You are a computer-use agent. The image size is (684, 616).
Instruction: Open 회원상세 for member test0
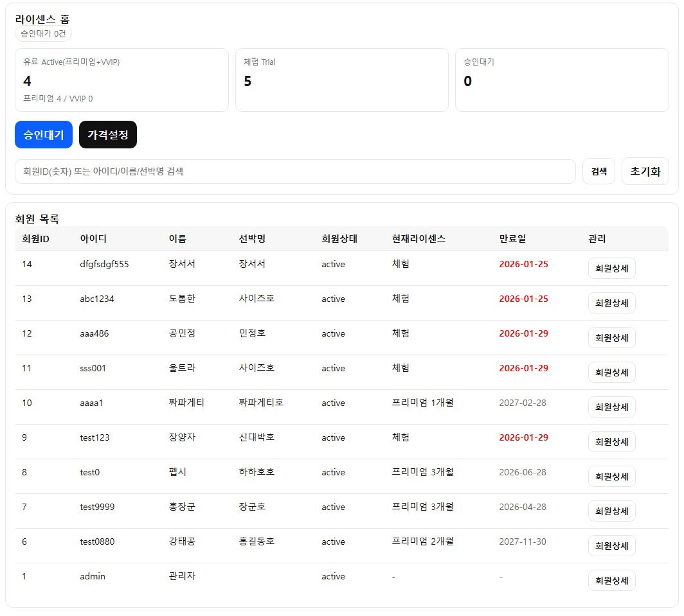click(x=611, y=476)
